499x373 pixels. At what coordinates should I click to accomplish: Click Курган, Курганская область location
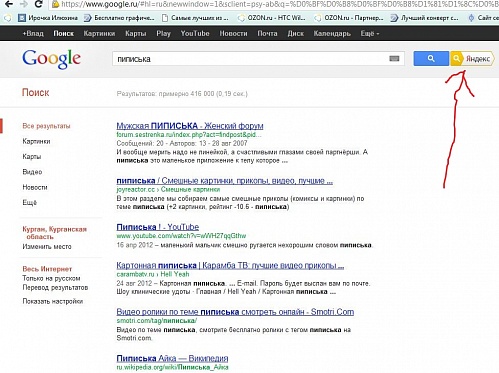(x=54, y=233)
